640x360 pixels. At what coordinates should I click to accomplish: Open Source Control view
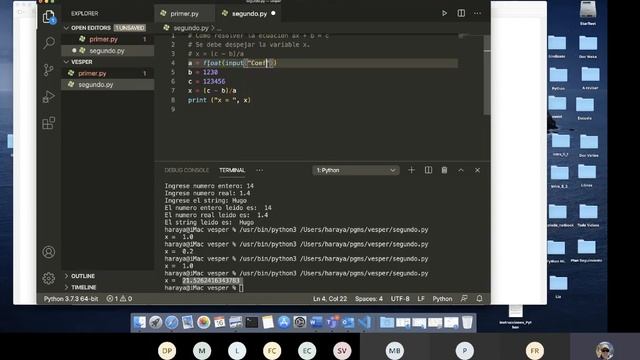point(49,70)
